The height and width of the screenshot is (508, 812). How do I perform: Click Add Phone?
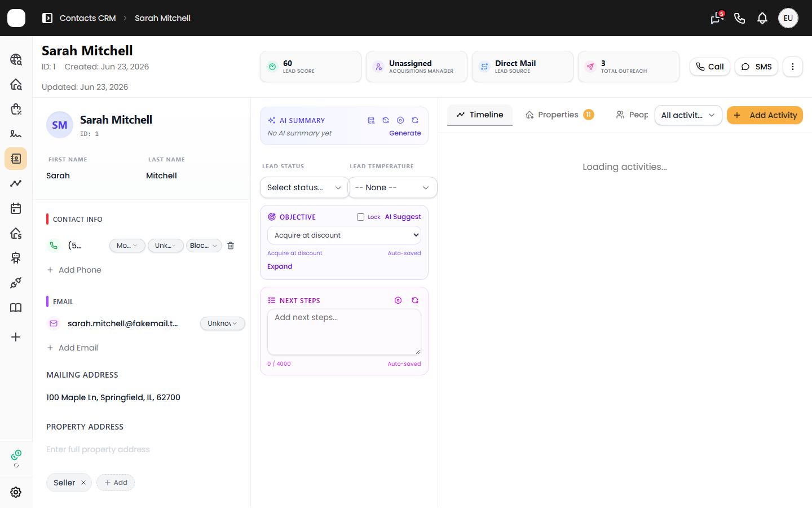click(x=74, y=270)
